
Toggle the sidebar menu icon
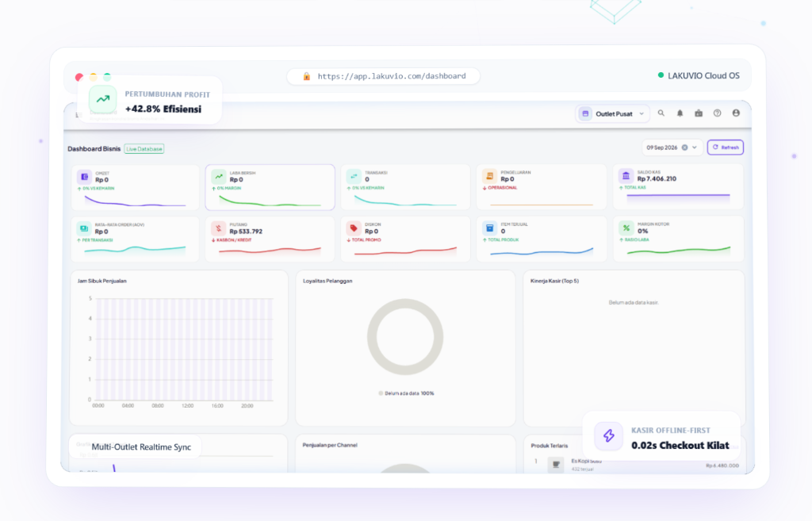pos(79,114)
